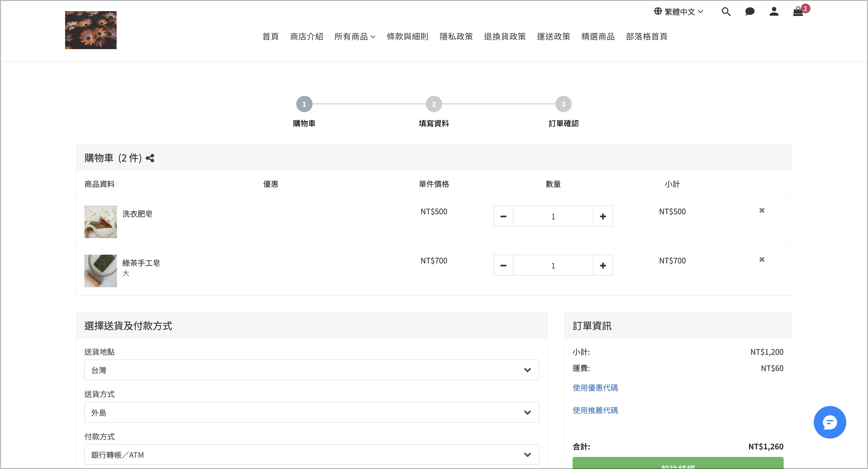Decrease 綠茶手工皂 quantity with minus button
868x469 pixels.
tap(503, 266)
